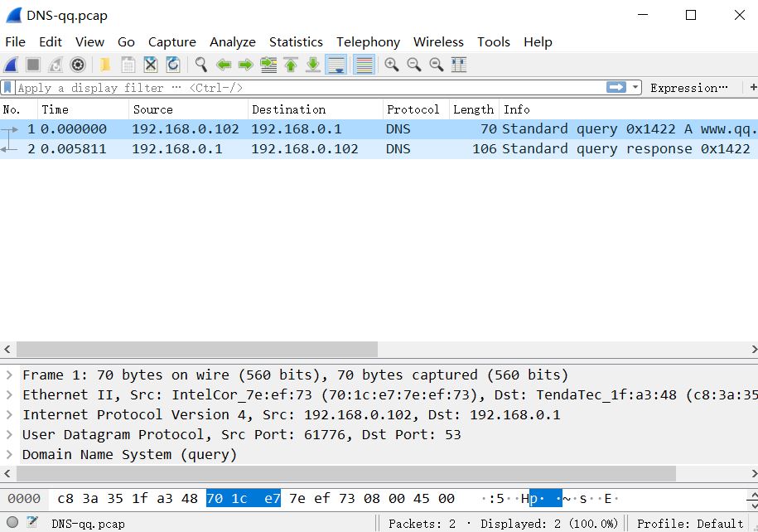Image resolution: width=758 pixels, height=532 pixels.
Task: Open the Capture menu
Action: coord(172,42)
